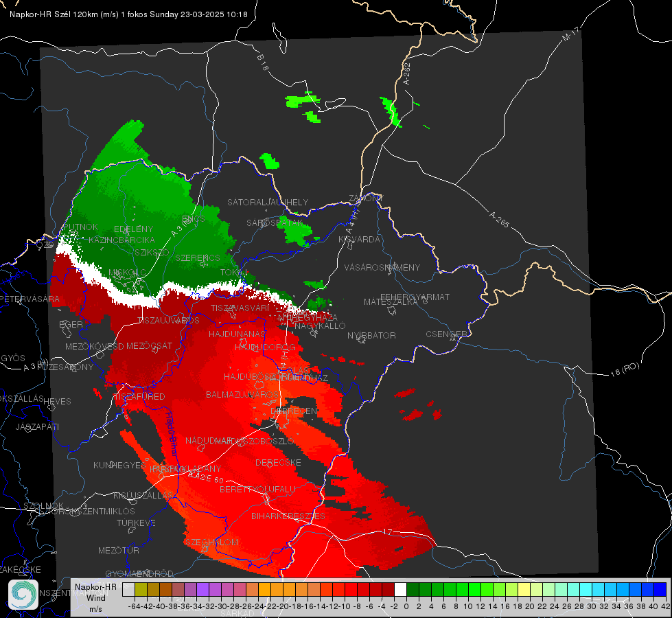The width and height of the screenshot is (672, 618).
Task: Click the MEZŐTÚR city label
Action: 119,550
